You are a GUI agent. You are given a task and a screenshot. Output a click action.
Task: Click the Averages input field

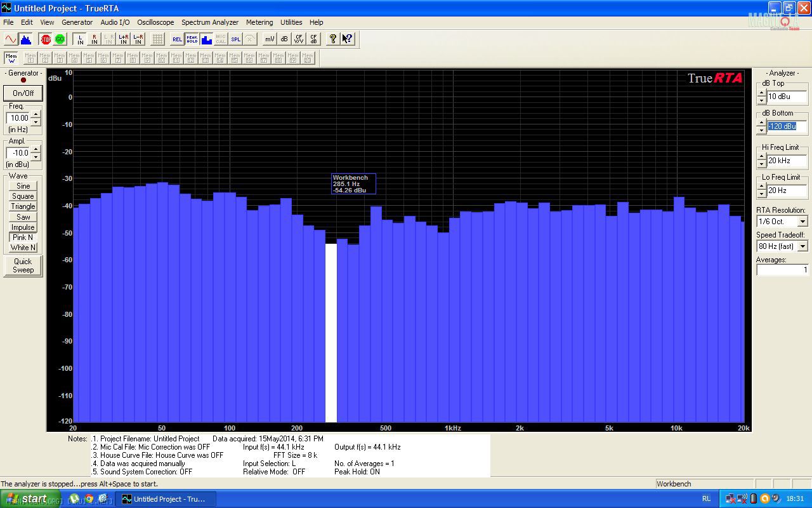tap(783, 270)
